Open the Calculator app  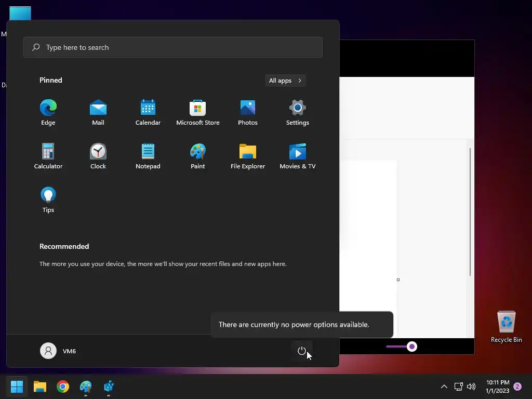48,156
